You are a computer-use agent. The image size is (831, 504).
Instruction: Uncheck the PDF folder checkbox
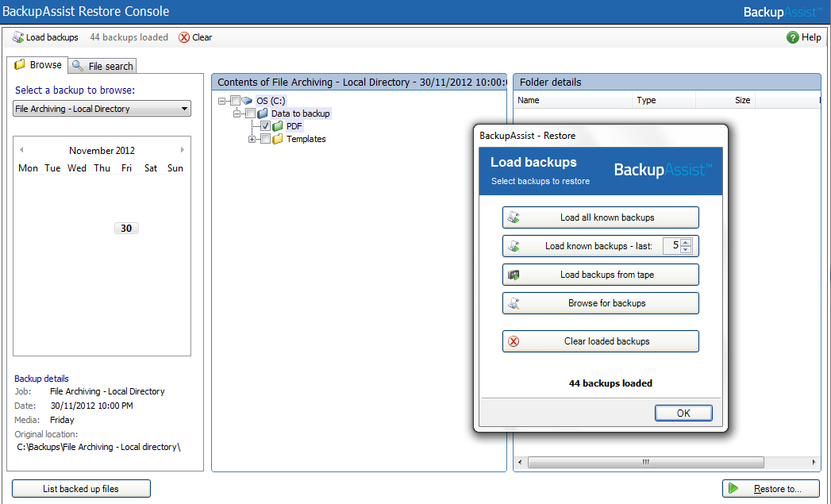point(265,126)
